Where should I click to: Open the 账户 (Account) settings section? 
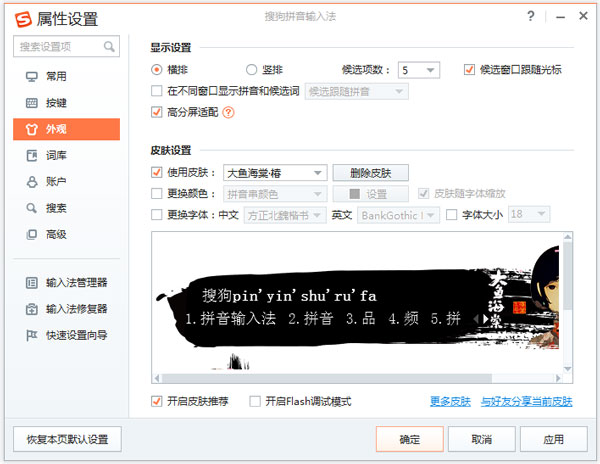[56, 181]
